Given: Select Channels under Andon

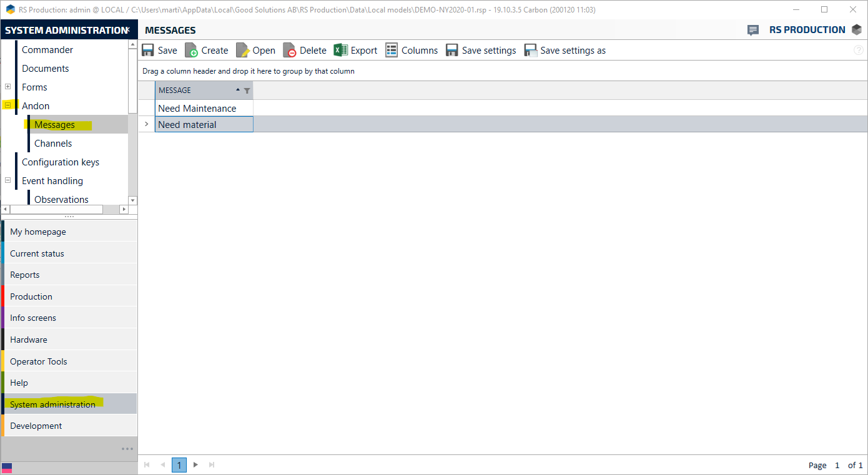Looking at the screenshot, I should click(54, 143).
